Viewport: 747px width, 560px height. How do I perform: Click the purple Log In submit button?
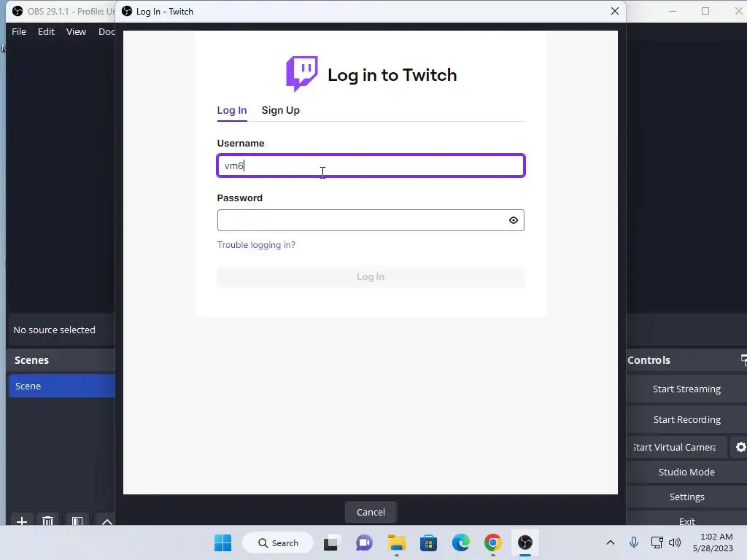pos(371,276)
